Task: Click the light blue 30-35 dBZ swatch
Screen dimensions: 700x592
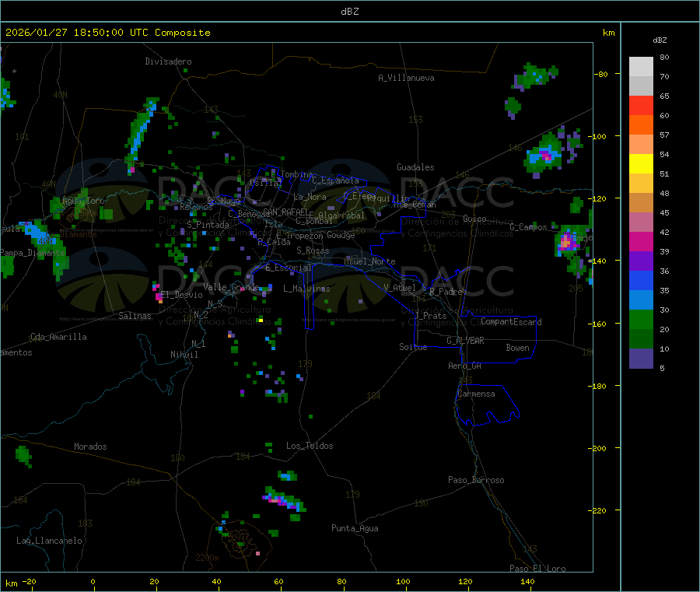Action: (641, 300)
